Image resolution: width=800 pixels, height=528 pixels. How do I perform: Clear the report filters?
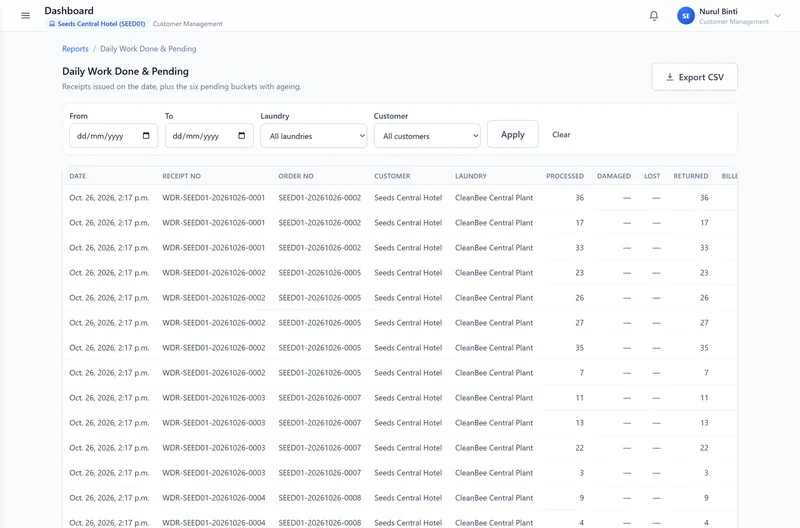pos(561,135)
